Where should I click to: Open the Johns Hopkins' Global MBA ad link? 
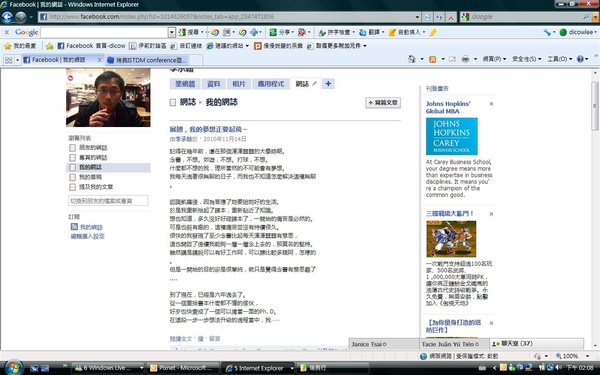tap(448, 107)
